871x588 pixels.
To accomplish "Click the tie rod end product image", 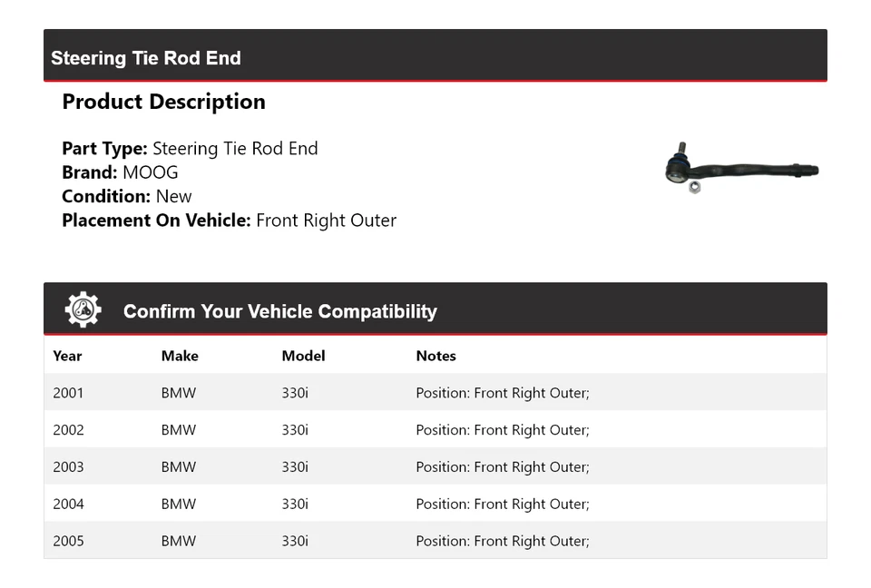I will point(741,168).
